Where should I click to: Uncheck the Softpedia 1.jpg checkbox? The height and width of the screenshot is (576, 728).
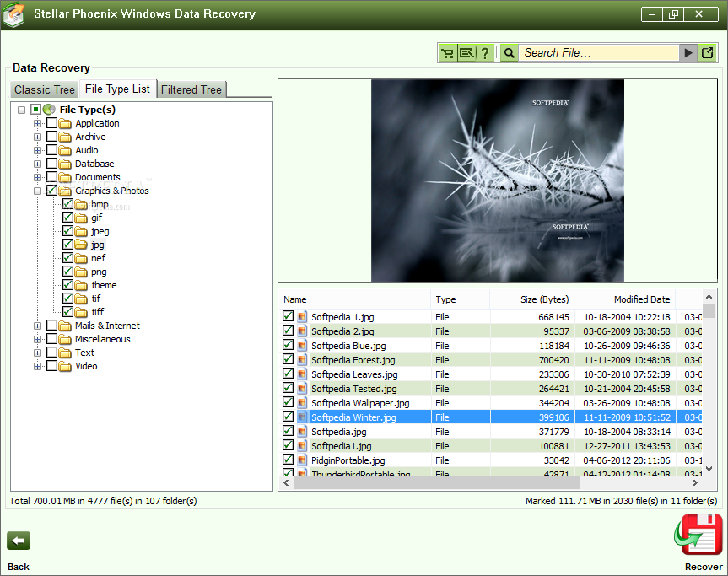pyautogui.click(x=289, y=317)
